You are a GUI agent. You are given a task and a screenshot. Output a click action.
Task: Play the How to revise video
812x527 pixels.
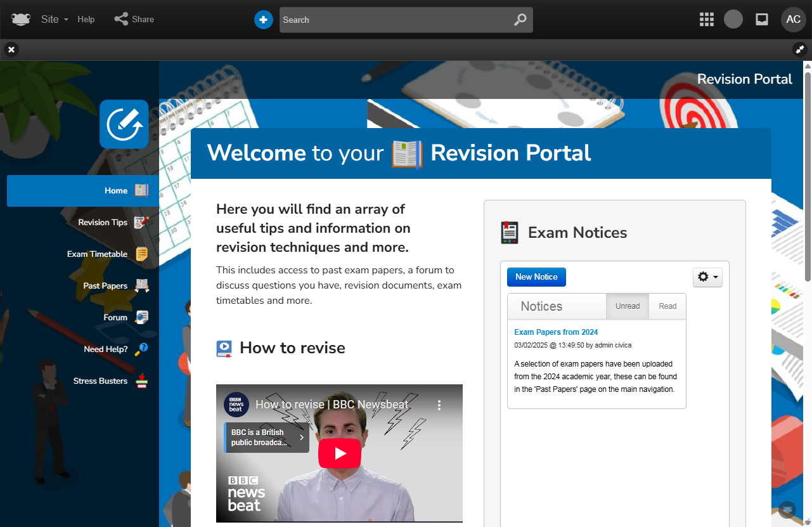[x=340, y=453]
